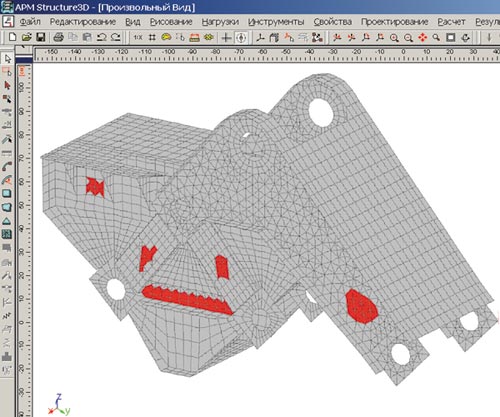Click the Zoom in magnifier icon
This screenshot has width=500, height=417.
pyautogui.click(x=394, y=38)
